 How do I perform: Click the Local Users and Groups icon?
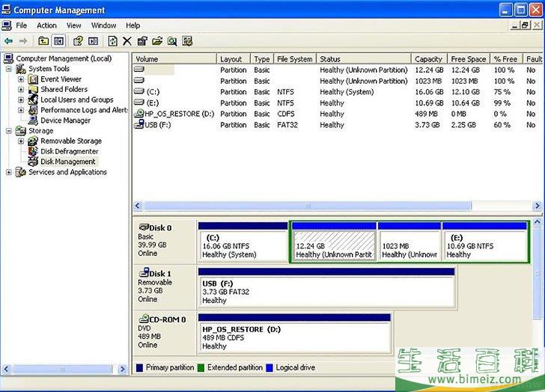tap(33, 99)
